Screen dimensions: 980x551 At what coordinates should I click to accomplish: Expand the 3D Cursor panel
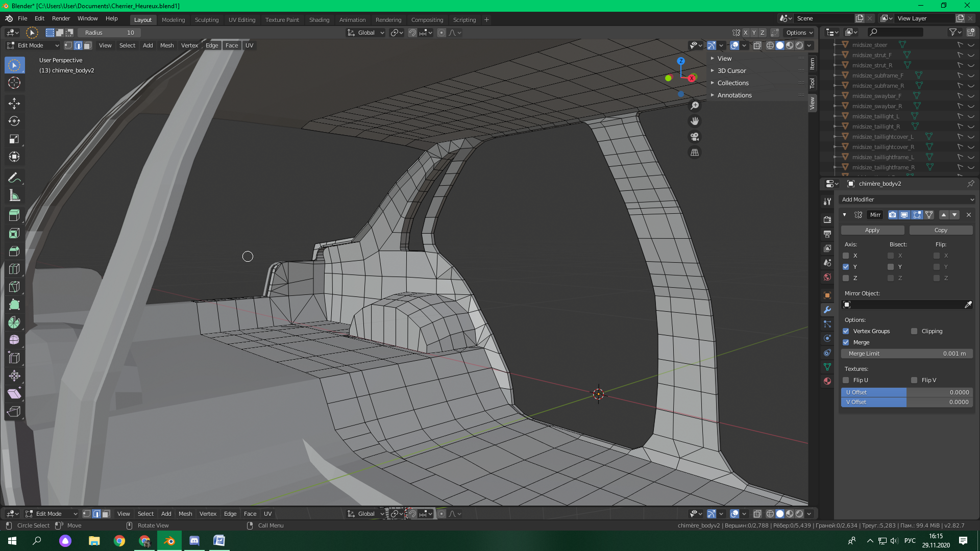click(x=731, y=71)
